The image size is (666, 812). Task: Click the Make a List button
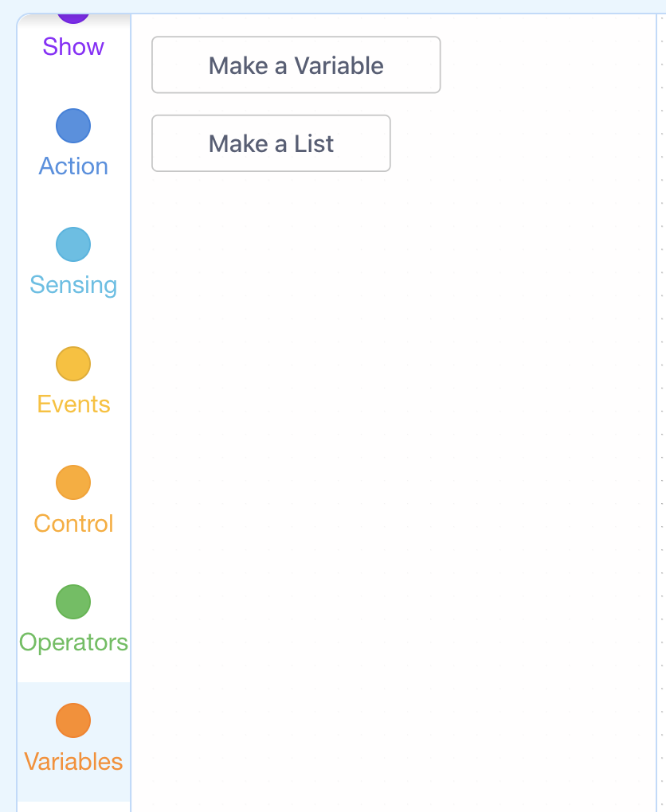(271, 143)
